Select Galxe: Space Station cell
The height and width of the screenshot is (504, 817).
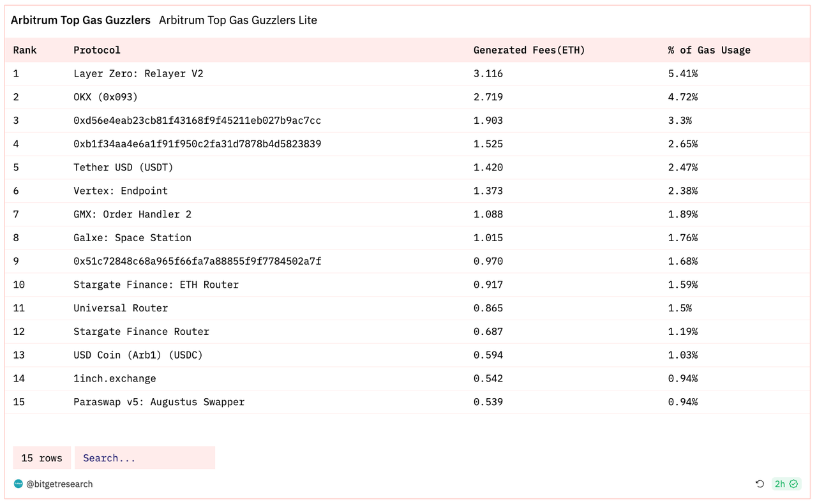(132, 237)
